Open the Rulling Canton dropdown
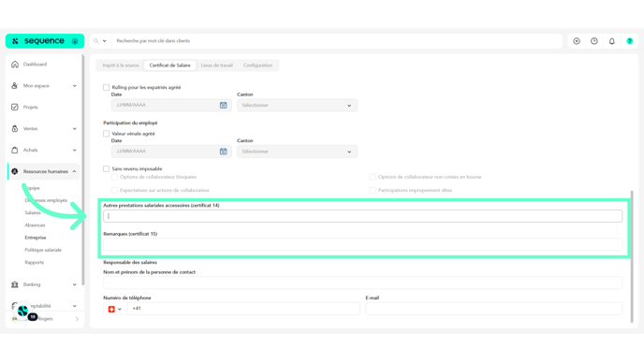 (x=297, y=105)
